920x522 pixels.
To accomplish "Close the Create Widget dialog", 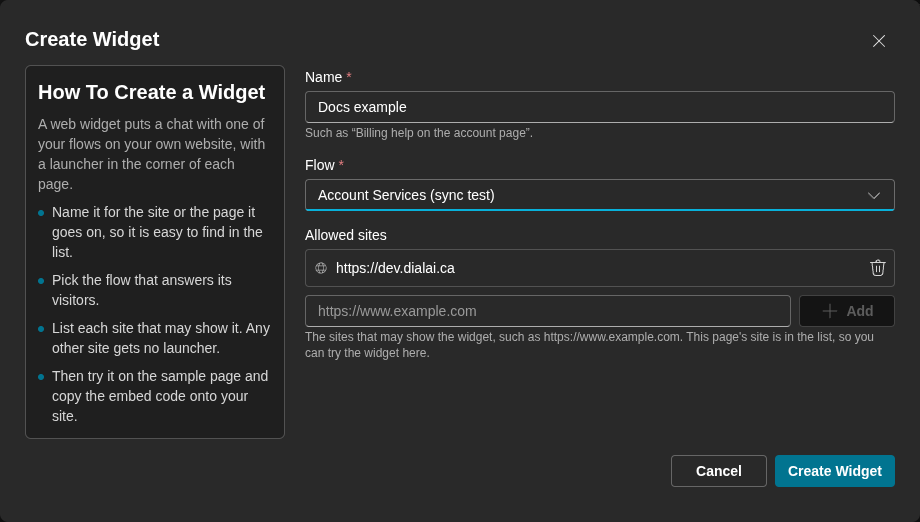I will coord(878,41).
